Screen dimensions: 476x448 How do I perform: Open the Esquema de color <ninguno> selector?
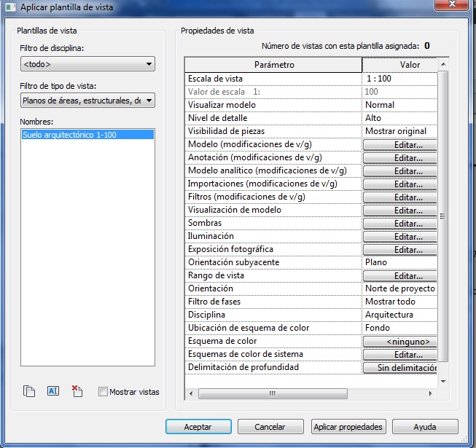[400, 342]
